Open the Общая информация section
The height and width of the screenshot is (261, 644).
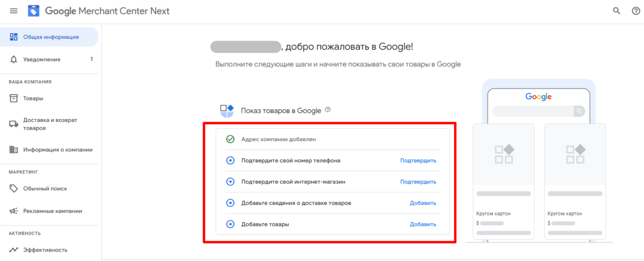point(49,37)
